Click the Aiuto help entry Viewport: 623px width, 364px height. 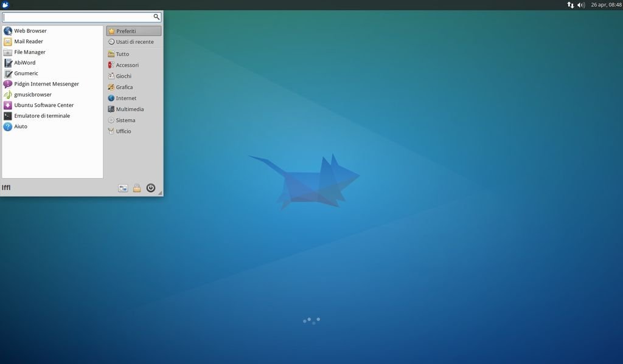pyautogui.click(x=21, y=126)
